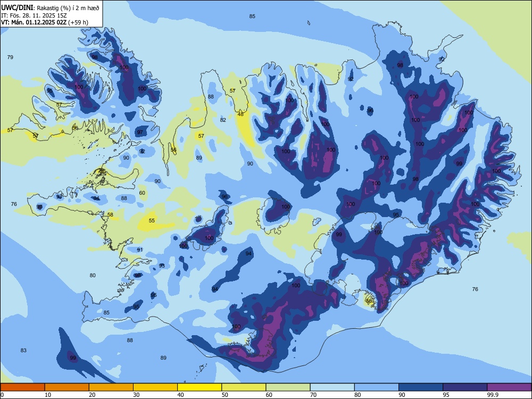Click the purple above-99.9 legend swatch
Image resolution: width=532 pixels, height=399 pixels.
click(509, 387)
